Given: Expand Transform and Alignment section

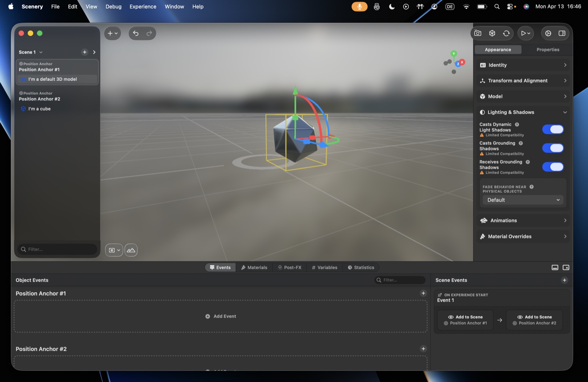Looking at the screenshot, I should 523,81.
